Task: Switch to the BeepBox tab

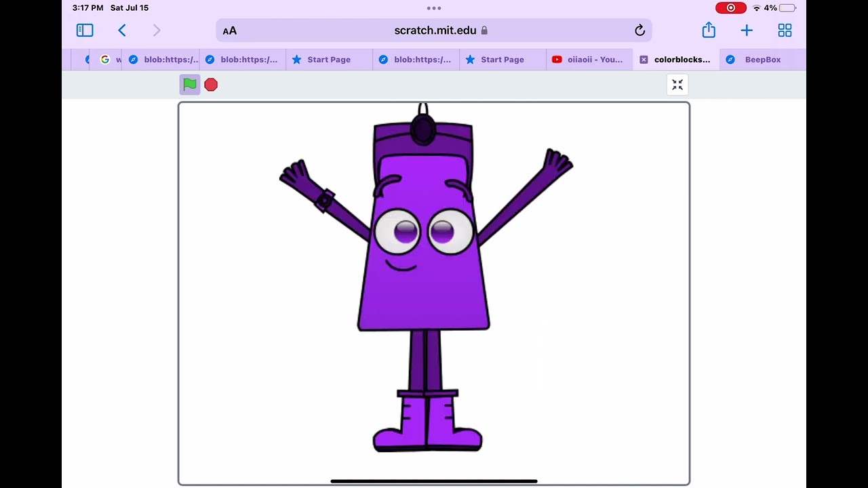Action: click(763, 60)
